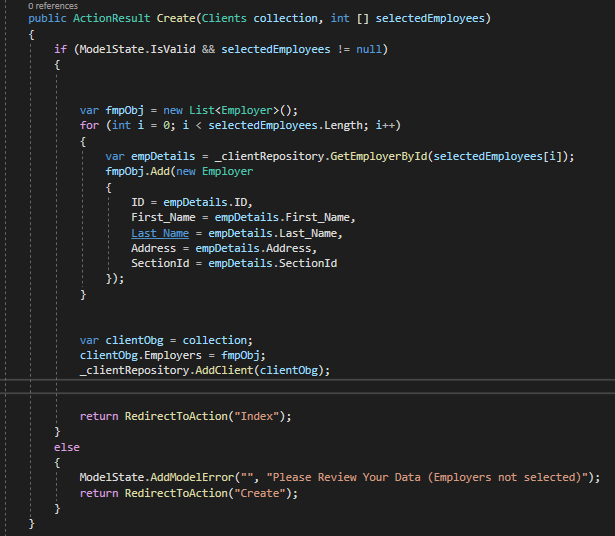Click 'clientObg' variable declaration
The image size is (615, 536).
(x=135, y=340)
